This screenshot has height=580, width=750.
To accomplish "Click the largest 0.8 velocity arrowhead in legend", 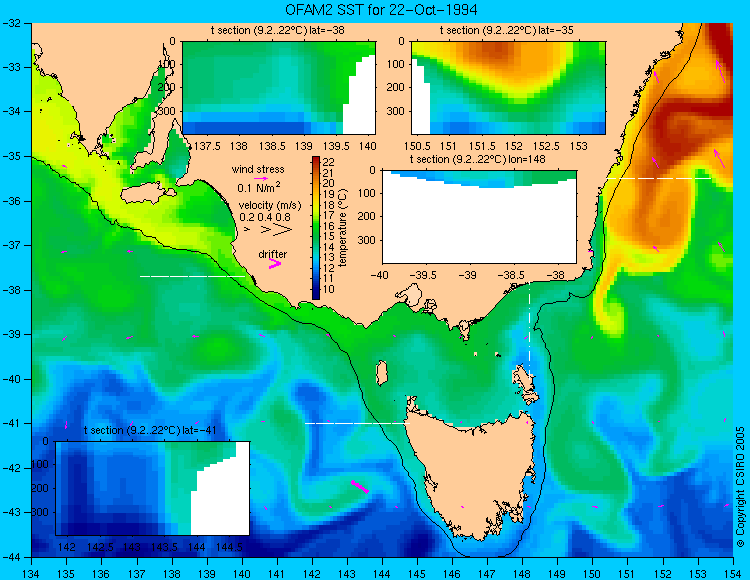I will point(284,230).
